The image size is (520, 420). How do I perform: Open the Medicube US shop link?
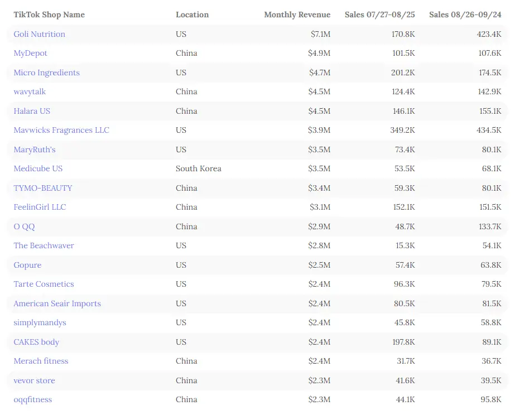[38, 168]
